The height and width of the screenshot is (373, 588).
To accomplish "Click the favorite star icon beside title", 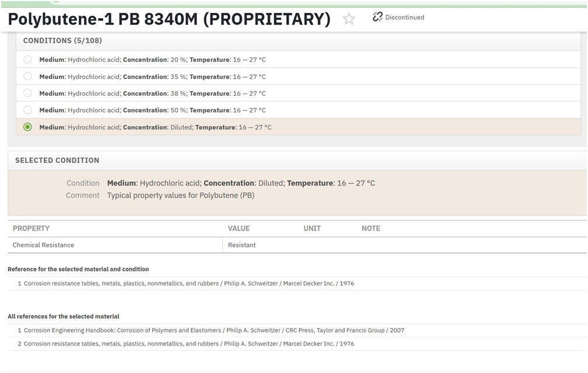I will coord(349,19).
